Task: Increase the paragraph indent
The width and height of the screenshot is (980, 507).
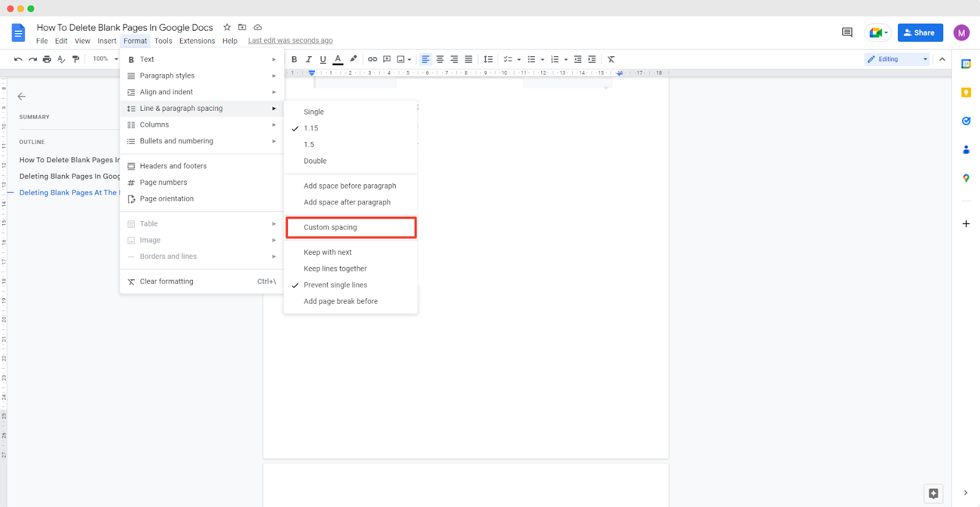Action: tap(592, 59)
